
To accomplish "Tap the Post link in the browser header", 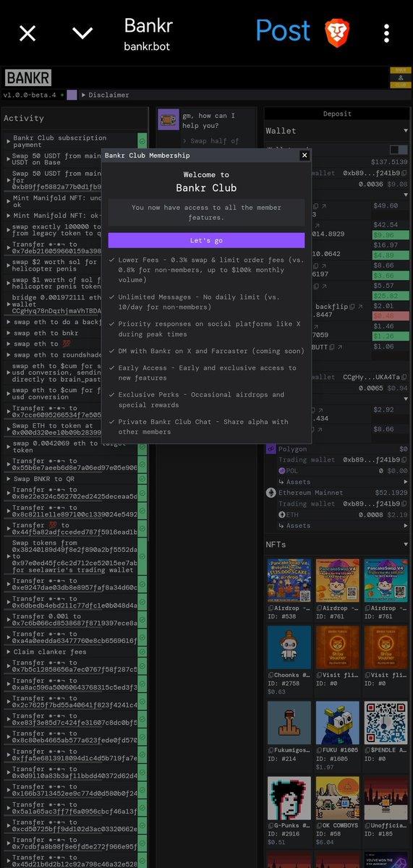I will pyautogui.click(x=284, y=31).
